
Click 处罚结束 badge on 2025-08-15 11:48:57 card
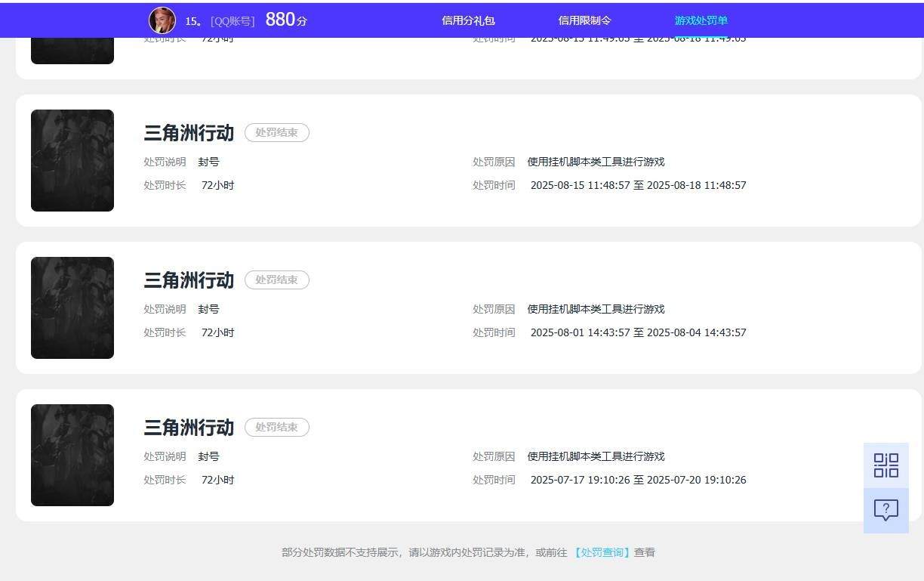point(277,133)
